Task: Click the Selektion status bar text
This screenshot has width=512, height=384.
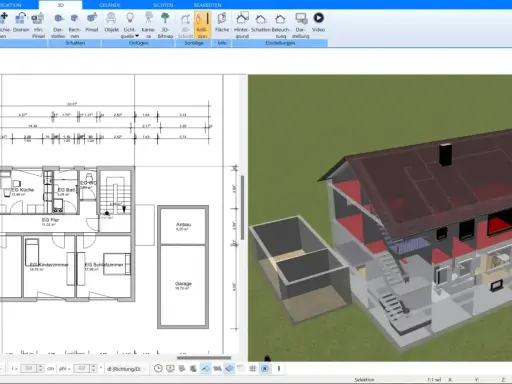Action: click(x=364, y=380)
